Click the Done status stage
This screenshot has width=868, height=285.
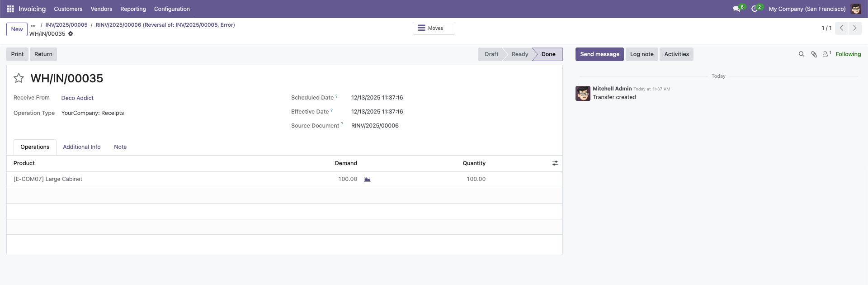point(548,54)
